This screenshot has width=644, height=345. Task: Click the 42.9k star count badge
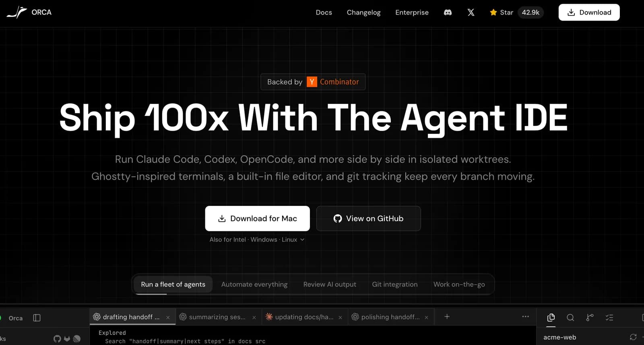[x=530, y=12]
